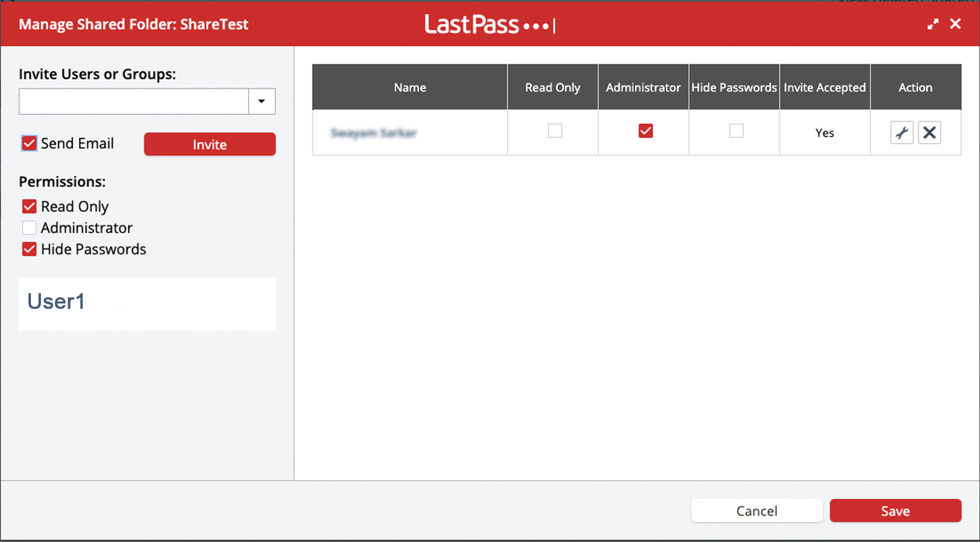Click the LastPass logo in header
Viewport: 980px width, 543px height.
pos(490,24)
